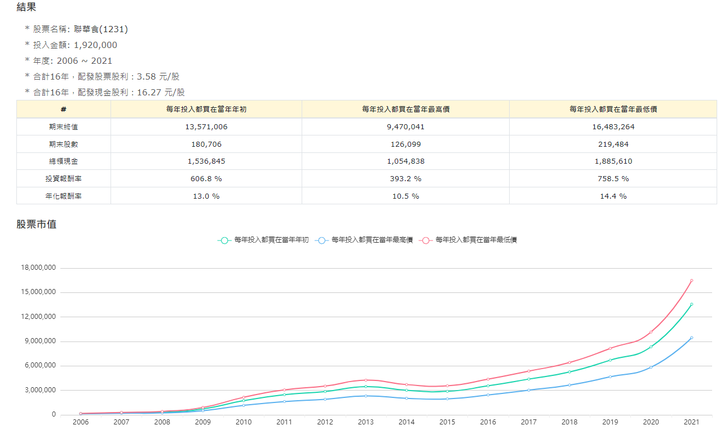Select the red line's 2020 data point

pyautogui.click(x=651, y=332)
